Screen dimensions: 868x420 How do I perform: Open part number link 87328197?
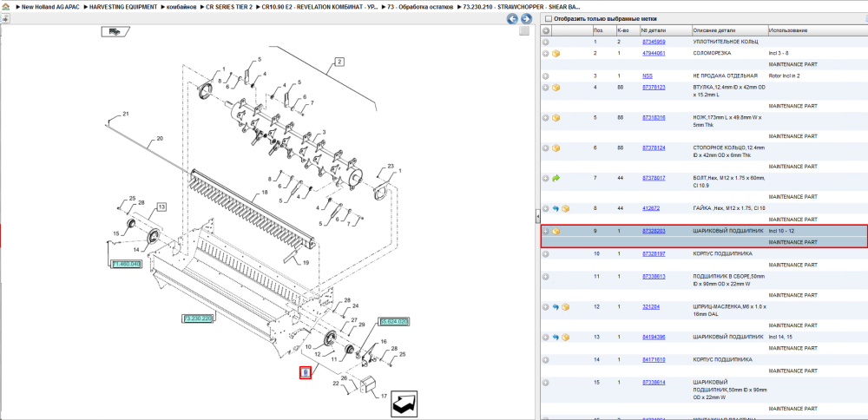[x=654, y=254]
